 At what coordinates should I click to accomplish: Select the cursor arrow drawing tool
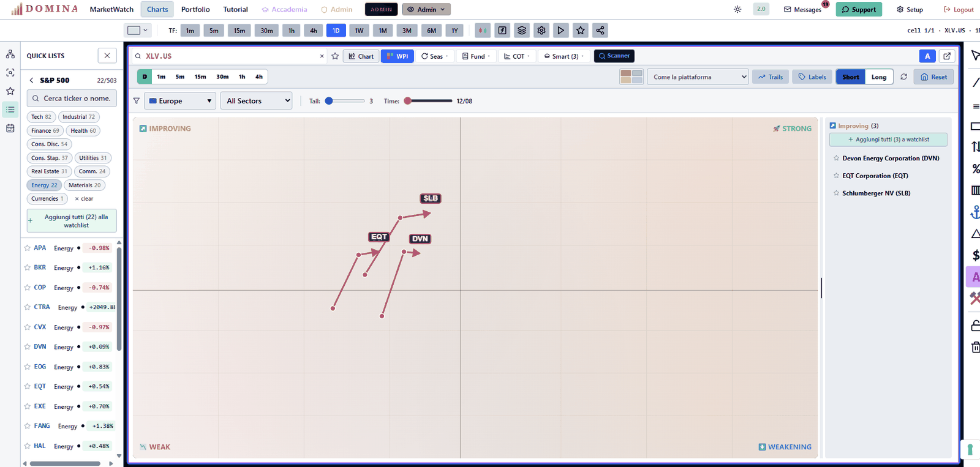click(975, 56)
